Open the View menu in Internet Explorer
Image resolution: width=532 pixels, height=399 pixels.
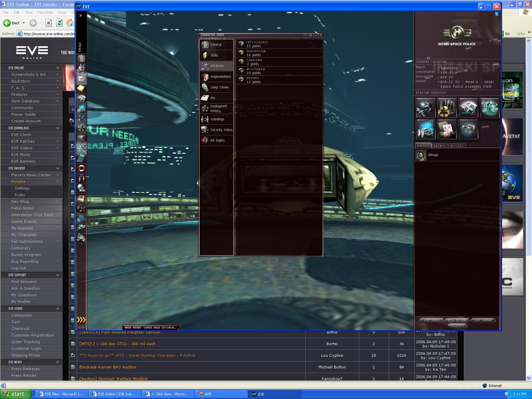29,12
